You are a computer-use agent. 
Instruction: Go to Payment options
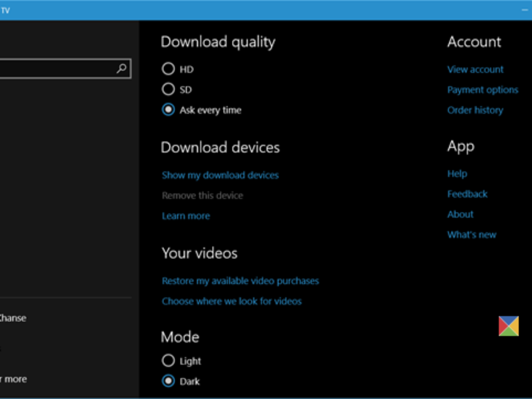[482, 90]
